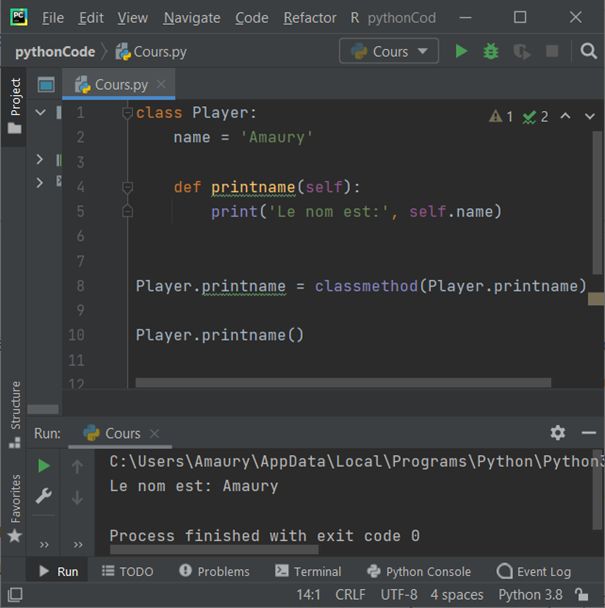Open the Cours run configuration dropdown
The width and height of the screenshot is (605, 608).
389,51
